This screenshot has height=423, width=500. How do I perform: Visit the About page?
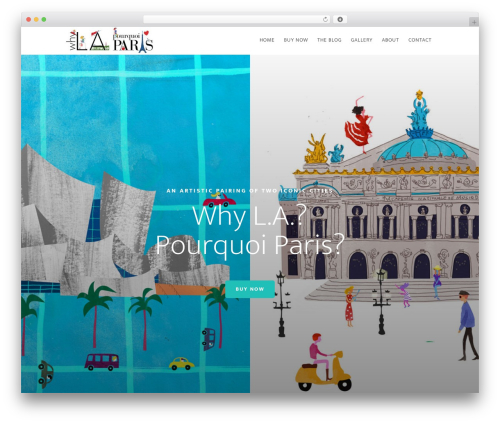(x=390, y=40)
